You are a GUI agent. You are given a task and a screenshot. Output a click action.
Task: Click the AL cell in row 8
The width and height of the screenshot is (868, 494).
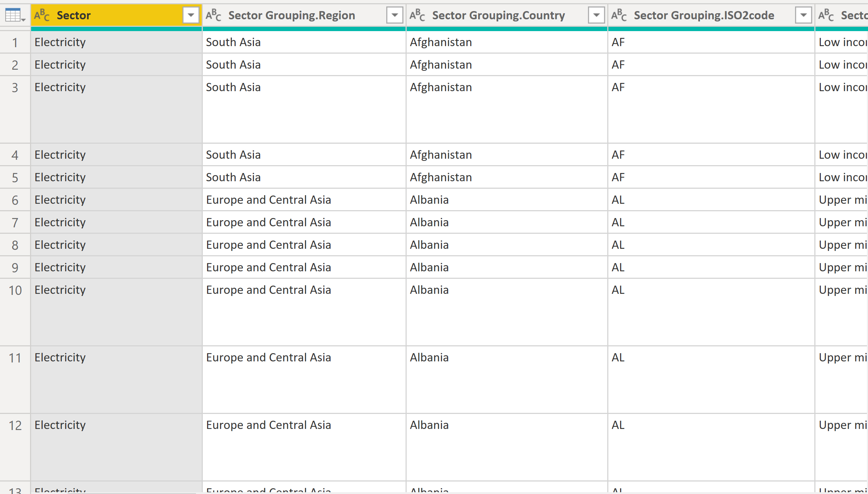pyautogui.click(x=711, y=245)
